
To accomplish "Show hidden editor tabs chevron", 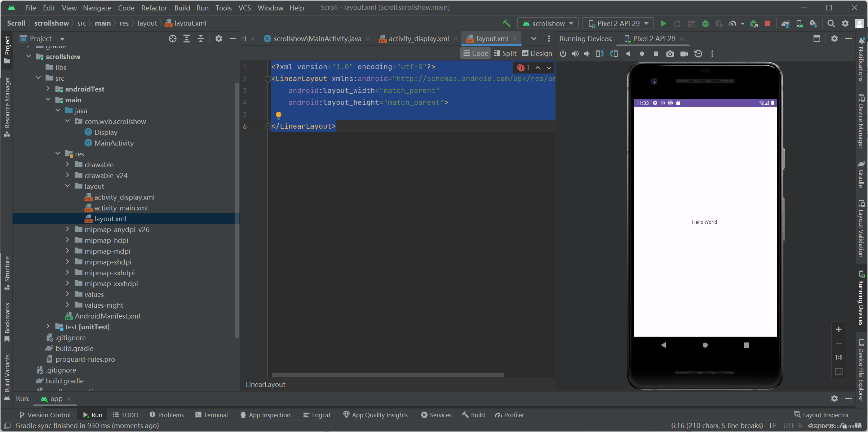I will 534,39.
